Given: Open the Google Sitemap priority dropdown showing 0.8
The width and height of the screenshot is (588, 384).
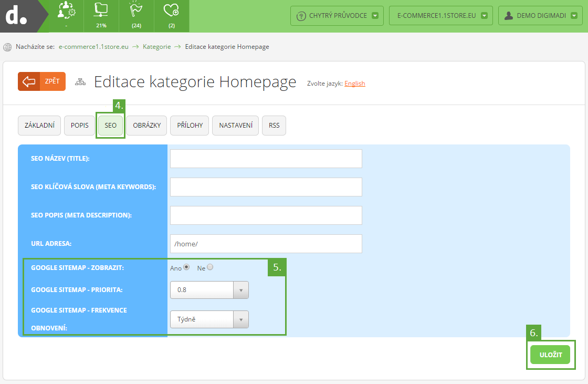Looking at the screenshot, I should coord(209,290).
